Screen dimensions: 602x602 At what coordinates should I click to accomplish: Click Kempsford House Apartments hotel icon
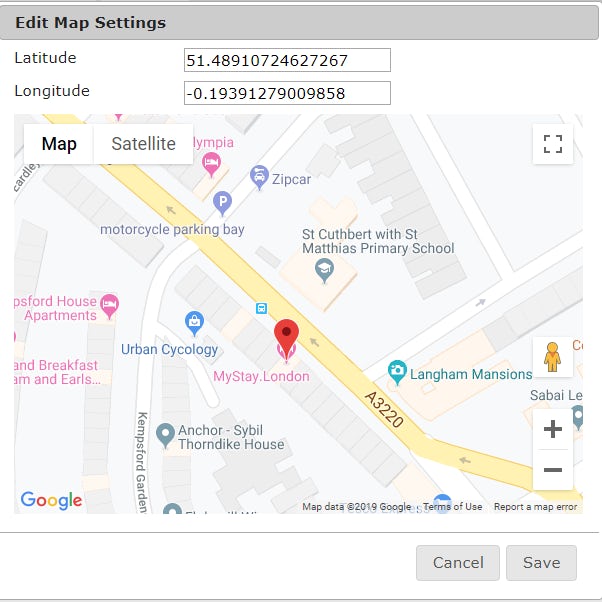pyautogui.click(x=109, y=306)
